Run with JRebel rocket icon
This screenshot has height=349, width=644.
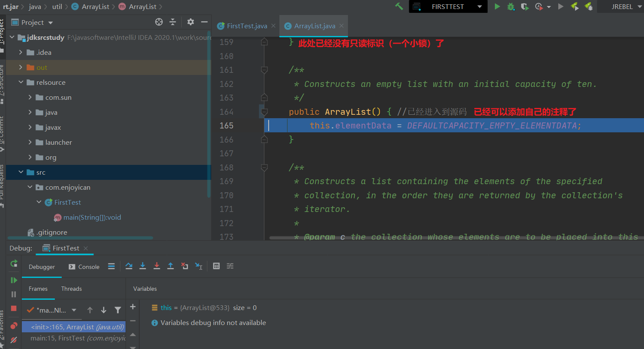click(x=575, y=6)
